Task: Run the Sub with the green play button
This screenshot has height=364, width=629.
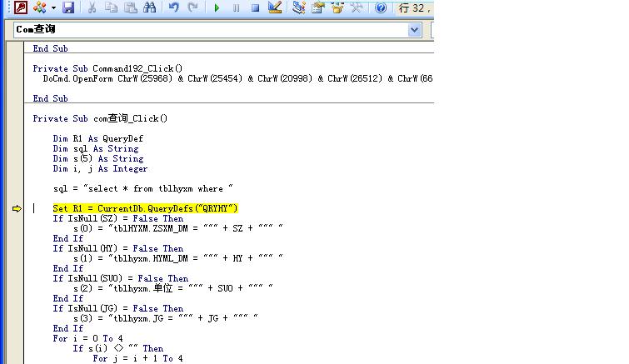Action: [217, 7]
